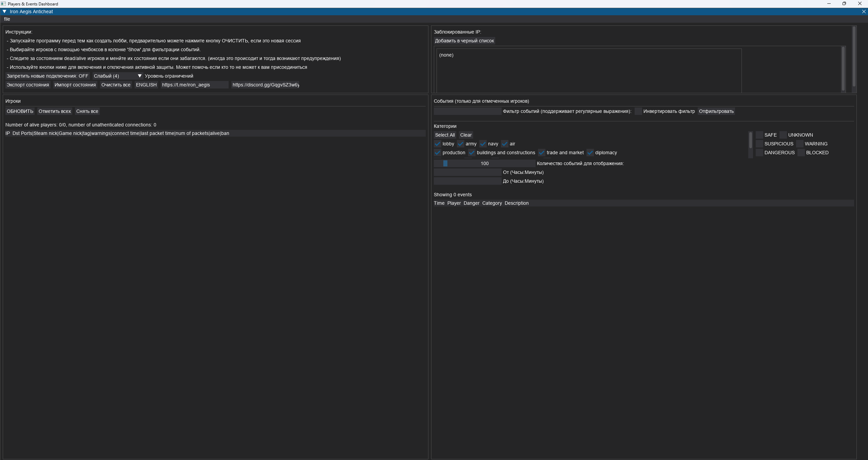Click Снять все to unmark players
The image size is (868, 460).
(x=87, y=111)
